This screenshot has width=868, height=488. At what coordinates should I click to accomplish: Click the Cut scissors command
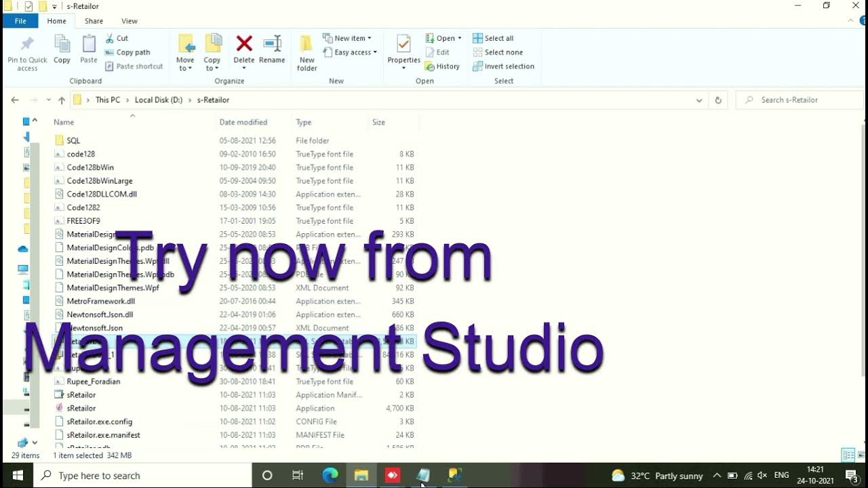tap(117, 39)
